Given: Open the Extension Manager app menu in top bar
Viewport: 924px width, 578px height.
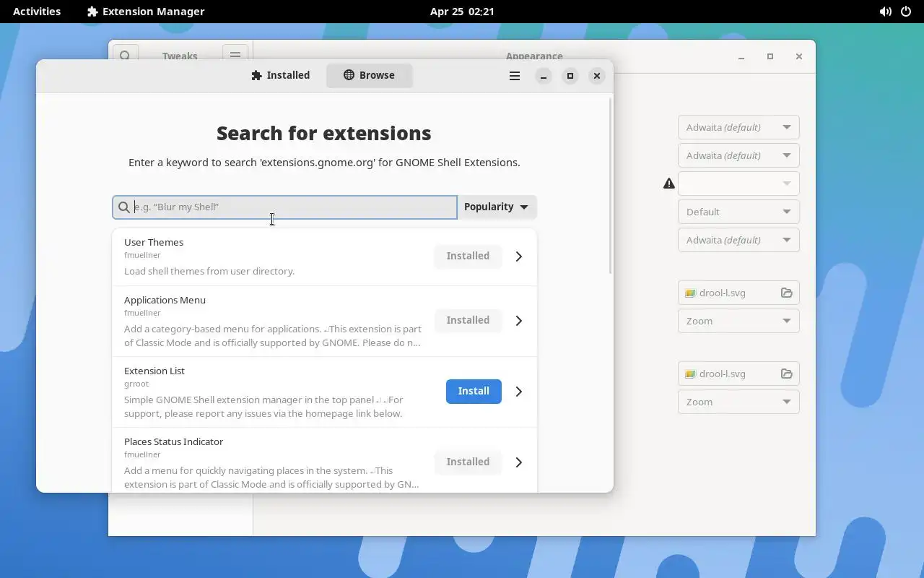Looking at the screenshot, I should (146, 12).
